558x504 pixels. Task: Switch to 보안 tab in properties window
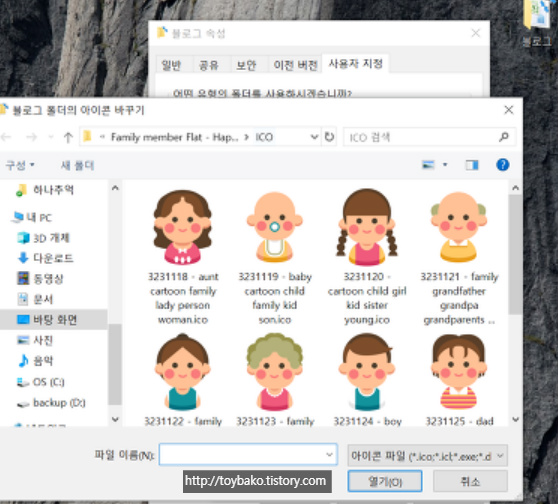click(x=246, y=65)
